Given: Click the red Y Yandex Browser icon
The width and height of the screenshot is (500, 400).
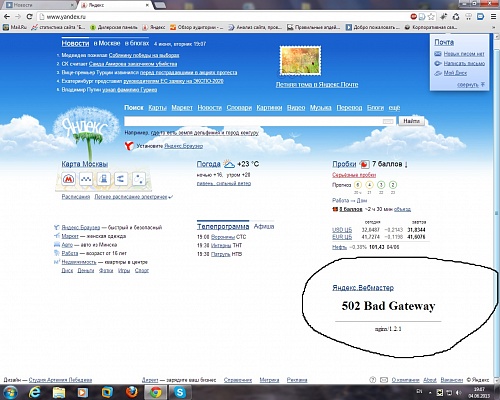Looking at the screenshot, I should coord(129,146).
